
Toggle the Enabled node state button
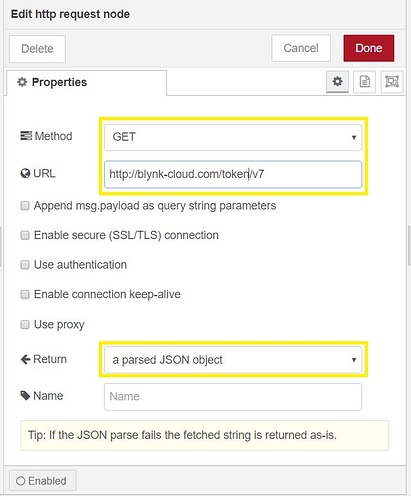(x=43, y=481)
